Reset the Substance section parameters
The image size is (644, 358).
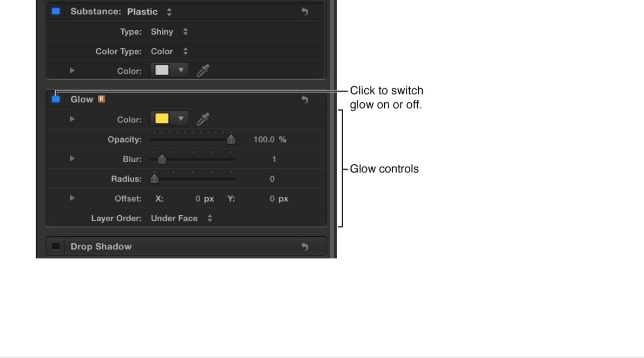point(305,11)
